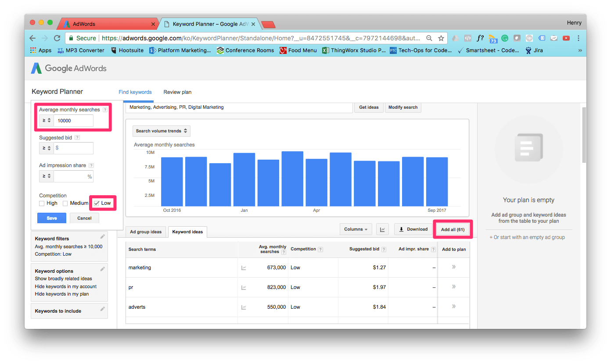Switch to the Find keywords tab
The width and height of the screenshot is (611, 364).
coord(135,92)
